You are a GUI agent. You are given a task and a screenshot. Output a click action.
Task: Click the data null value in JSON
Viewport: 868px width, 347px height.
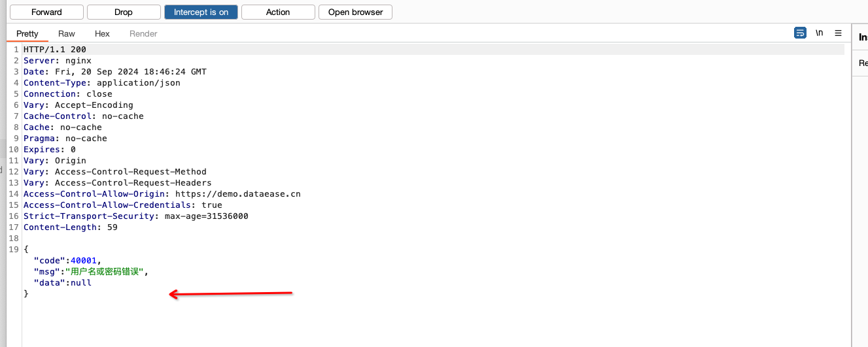pyautogui.click(x=81, y=283)
